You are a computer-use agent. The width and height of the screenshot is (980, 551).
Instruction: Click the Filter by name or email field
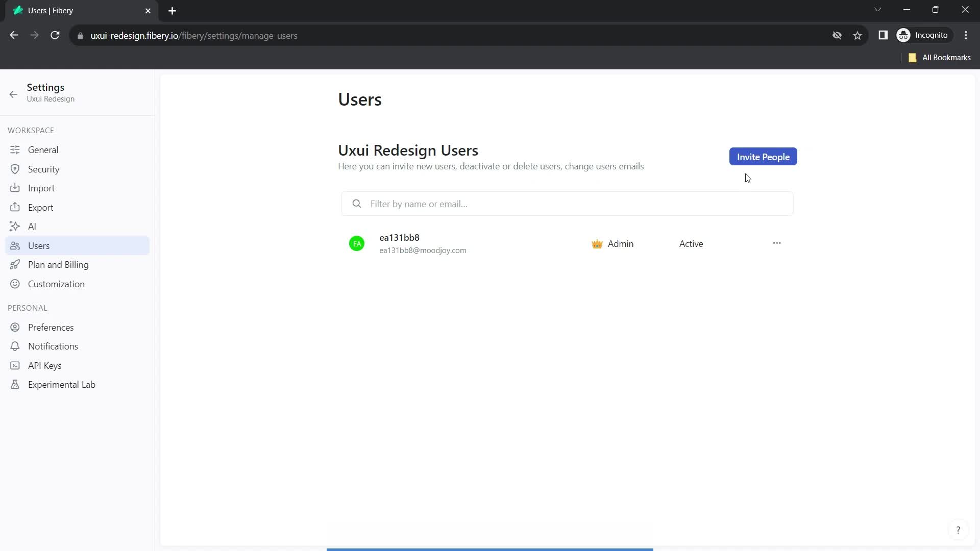568,203
